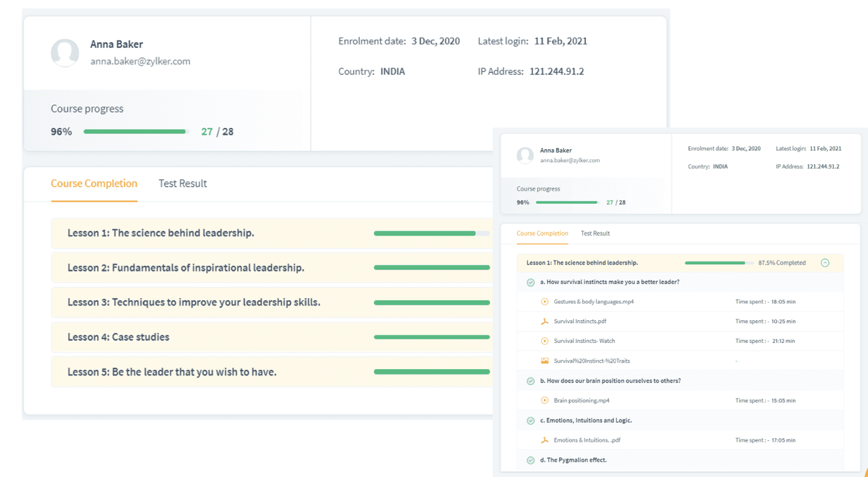Select the small Course Completion tab in detail panel
The height and width of the screenshot is (477, 868).
542,233
